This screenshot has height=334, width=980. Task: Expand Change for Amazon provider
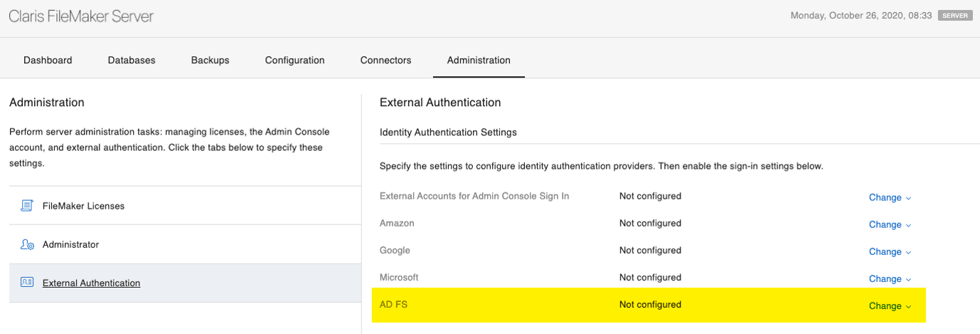(890, 225)
